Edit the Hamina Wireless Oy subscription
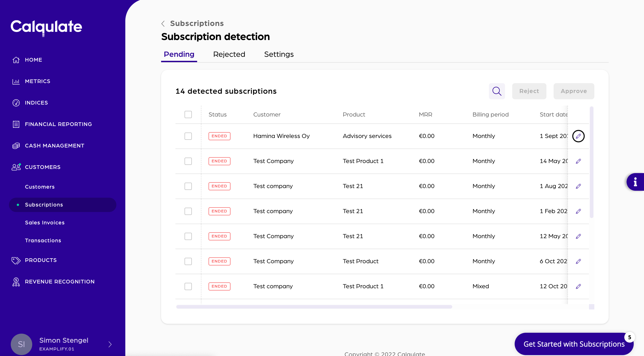 coord(578,136)
